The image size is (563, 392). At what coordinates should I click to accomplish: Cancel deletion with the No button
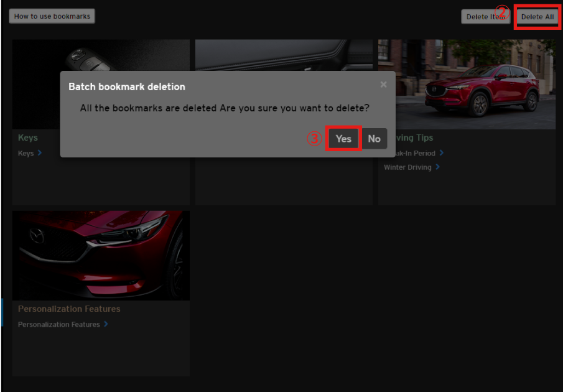[x=374, y=139]
